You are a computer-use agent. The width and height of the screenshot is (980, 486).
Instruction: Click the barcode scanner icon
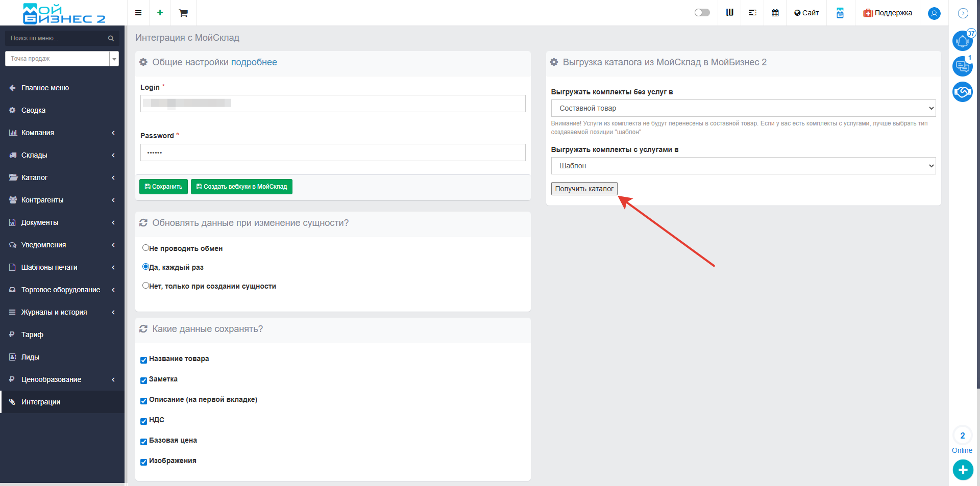pyautogui.click(x=729, y=13)
